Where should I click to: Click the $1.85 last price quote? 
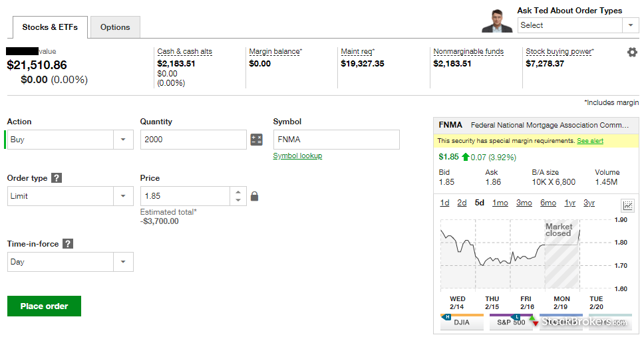448,157
